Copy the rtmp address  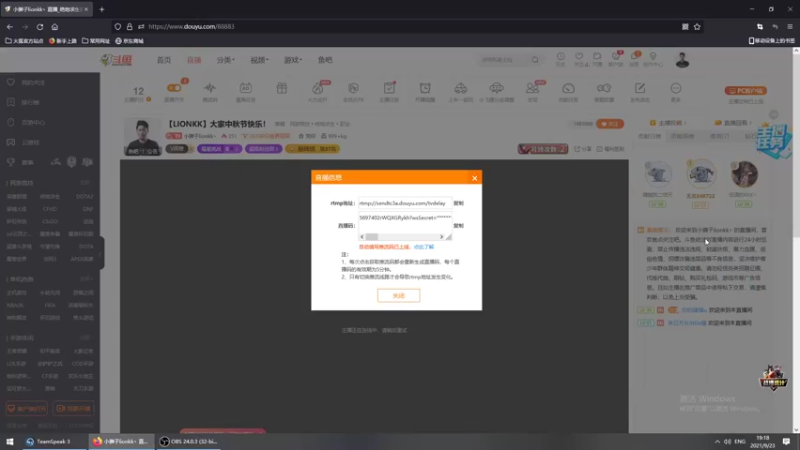coord(459,203)
